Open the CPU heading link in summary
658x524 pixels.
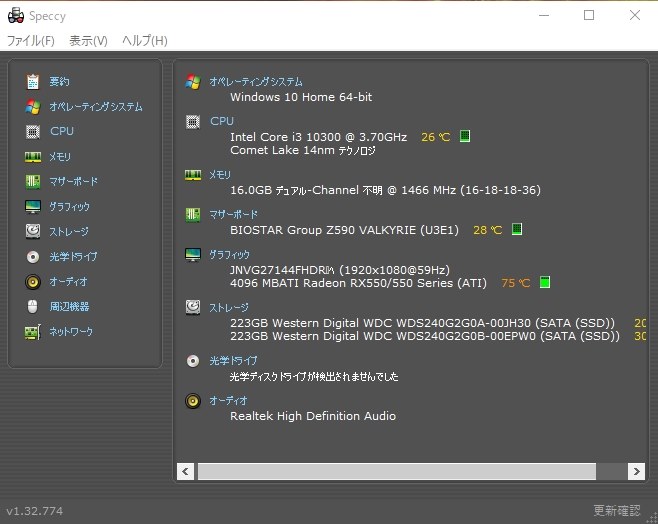pyautogui.click(x=222, y=121)
